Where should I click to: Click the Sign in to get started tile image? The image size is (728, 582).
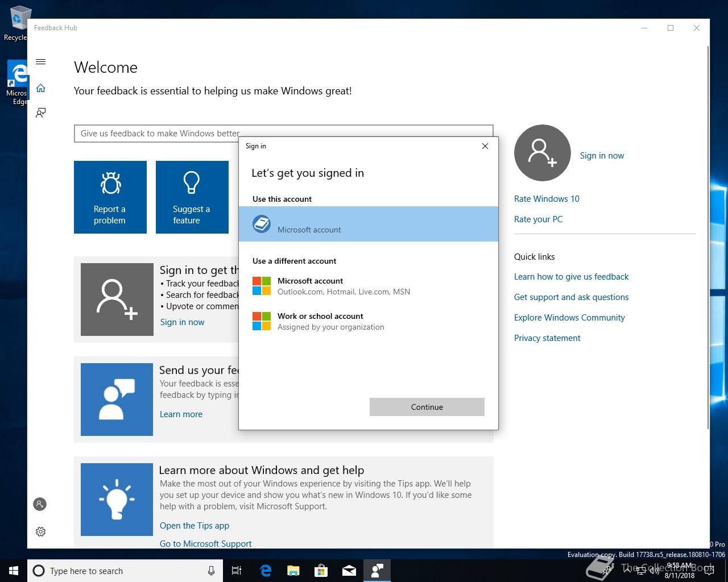(x=117, y=300)
